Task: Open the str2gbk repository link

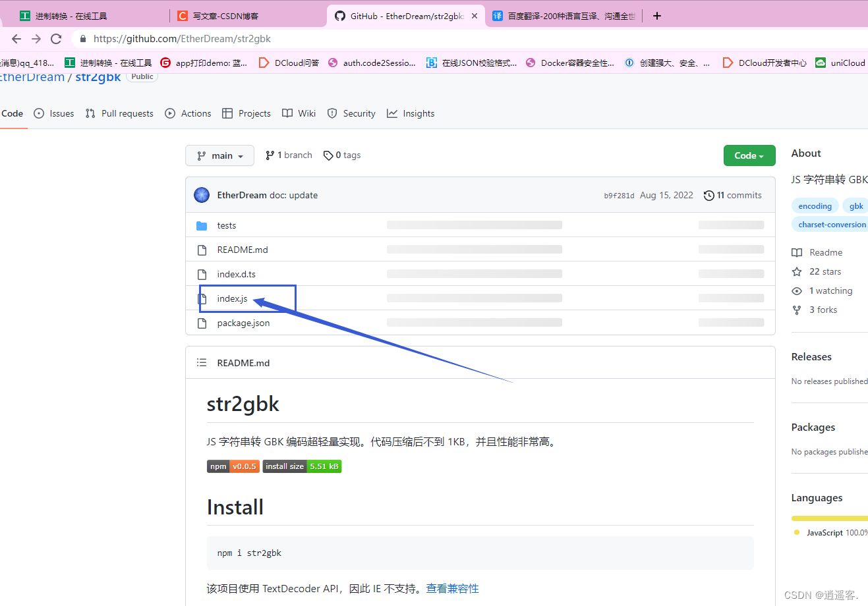Action: click(x=98, y=77)
